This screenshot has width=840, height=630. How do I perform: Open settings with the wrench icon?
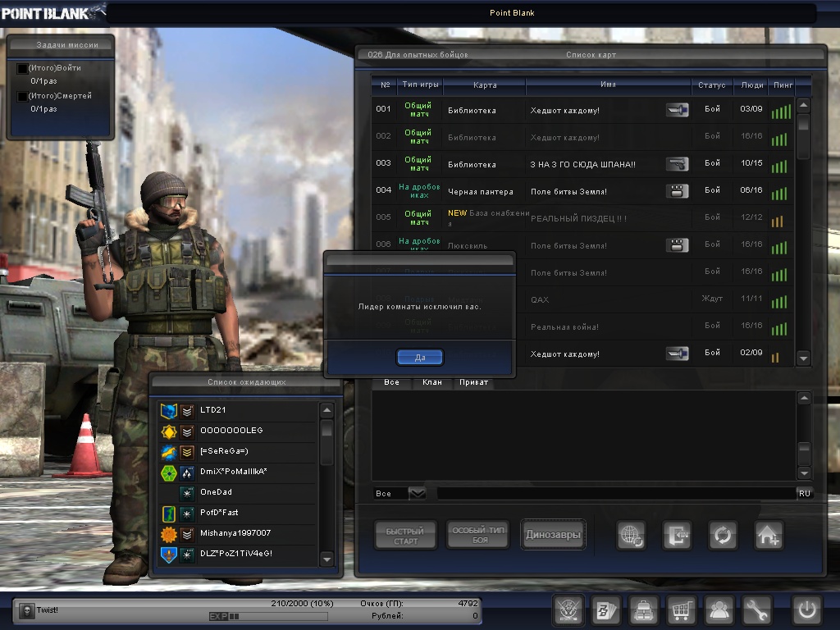pos(757,610)
